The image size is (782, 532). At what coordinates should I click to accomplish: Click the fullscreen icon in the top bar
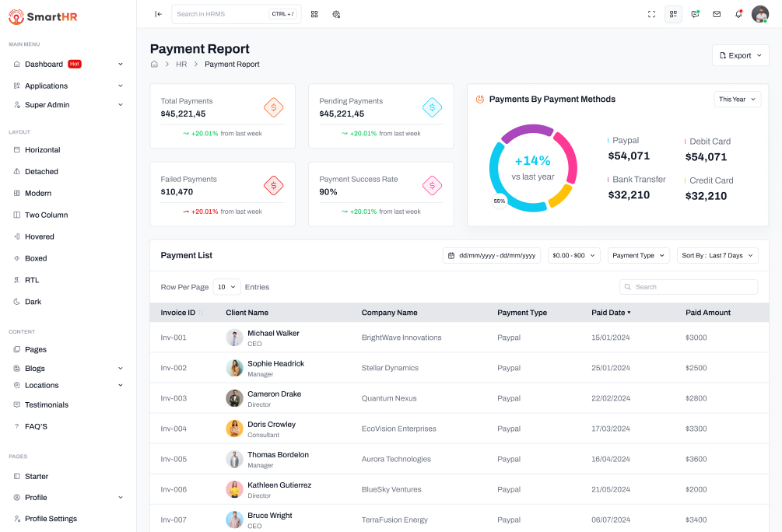pos(651,14)
